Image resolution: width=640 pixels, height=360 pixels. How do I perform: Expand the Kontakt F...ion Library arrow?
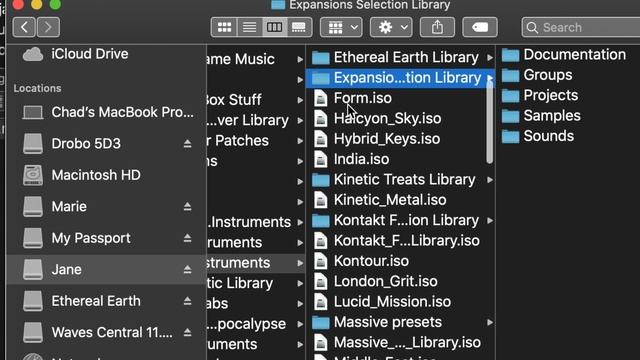[x=490, y=221]
